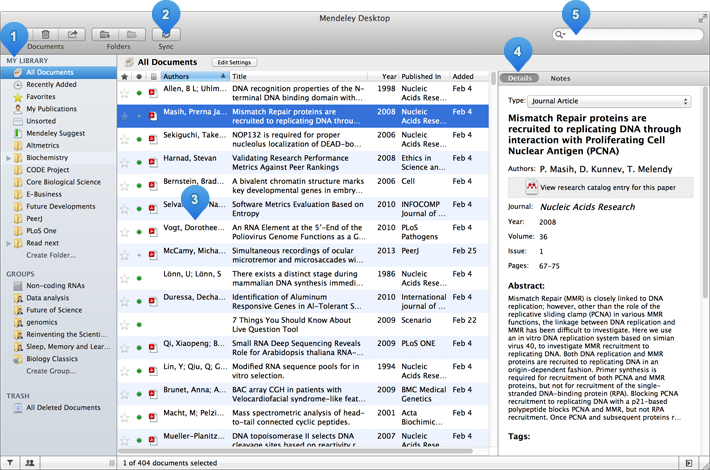The height and width of the screenshot is (470, 710).
Task: Open the Type Journal Article dropdown
Action: click(x=609, y=101)
